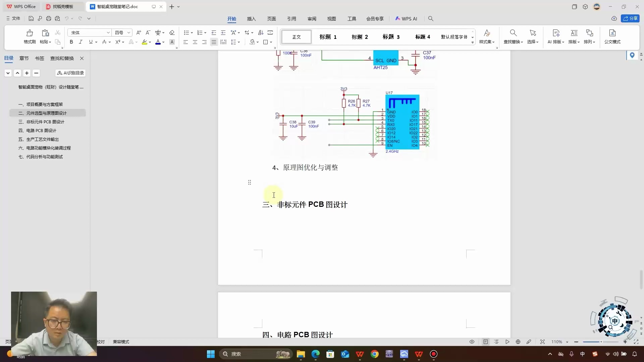Expand the zoom percentage dropdown
Image resolution: width=644 pixels, height=362 pixels.
(567, 342)
